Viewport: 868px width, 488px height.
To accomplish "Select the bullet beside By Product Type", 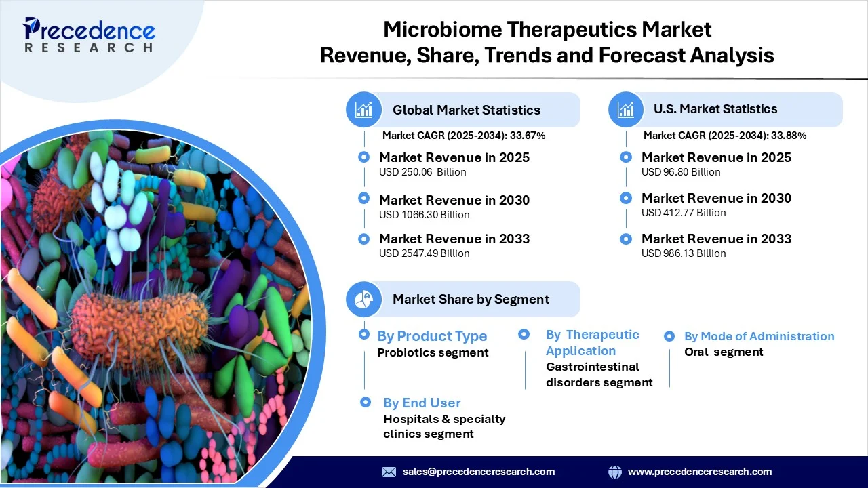I will coord(364,334).
